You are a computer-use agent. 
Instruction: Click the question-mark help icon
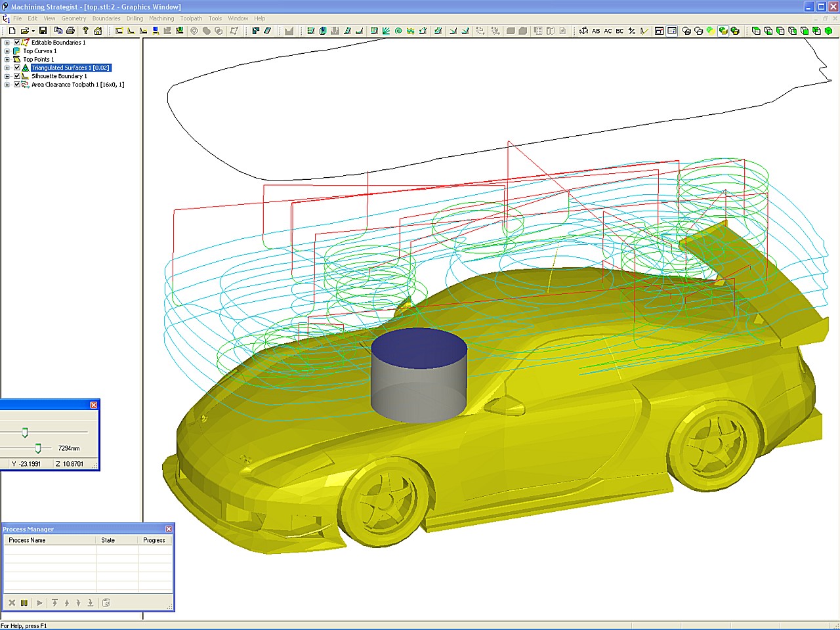[x=85, y=31]
